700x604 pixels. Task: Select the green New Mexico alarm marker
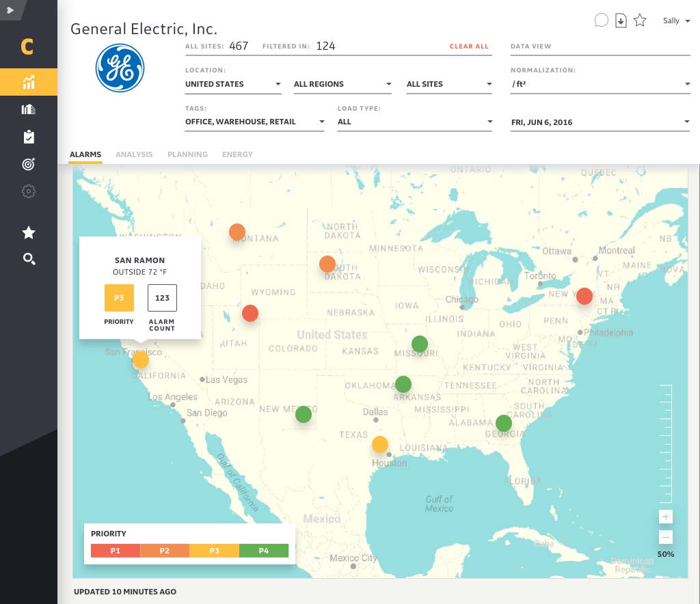[x=303, y=415]
